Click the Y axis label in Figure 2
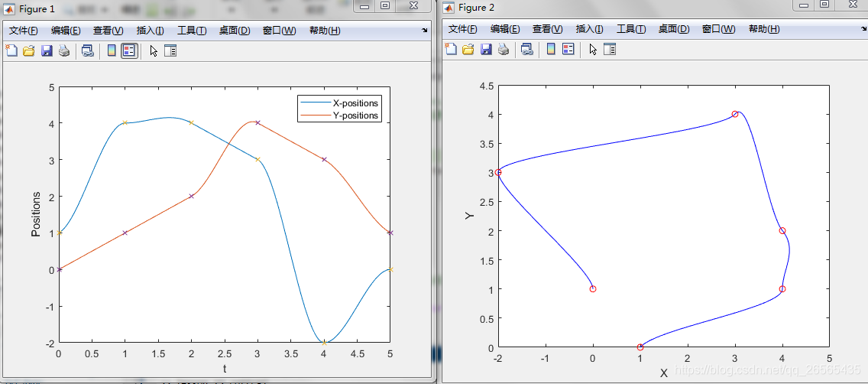Image resolution: width=868 pixels, height=384 pixels. coord(470,215)
